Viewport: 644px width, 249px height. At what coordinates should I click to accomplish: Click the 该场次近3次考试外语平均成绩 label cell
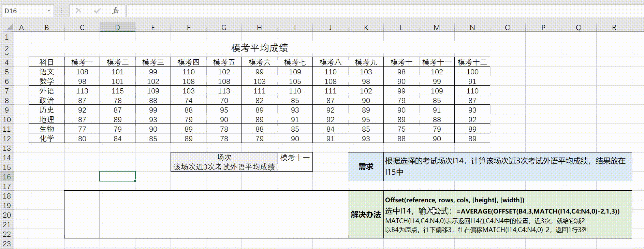(x=224, y=167)
